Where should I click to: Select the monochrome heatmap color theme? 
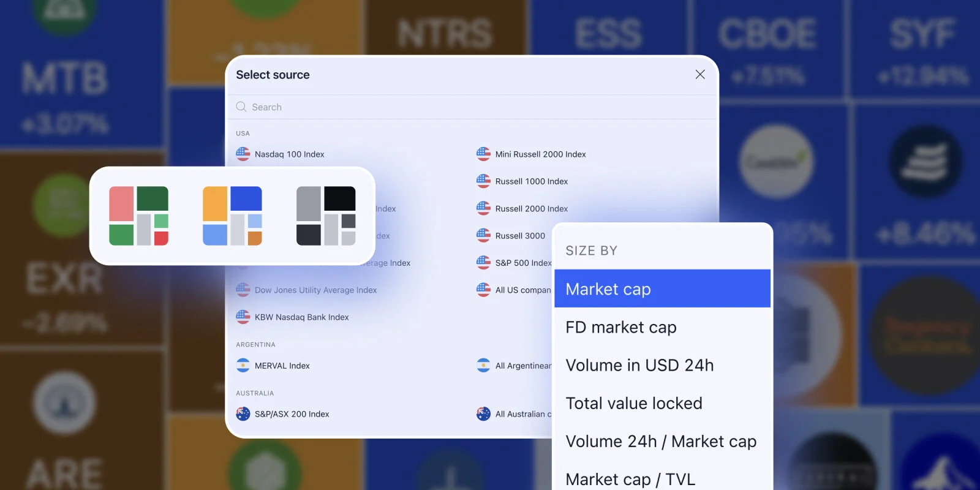[326, 216]
